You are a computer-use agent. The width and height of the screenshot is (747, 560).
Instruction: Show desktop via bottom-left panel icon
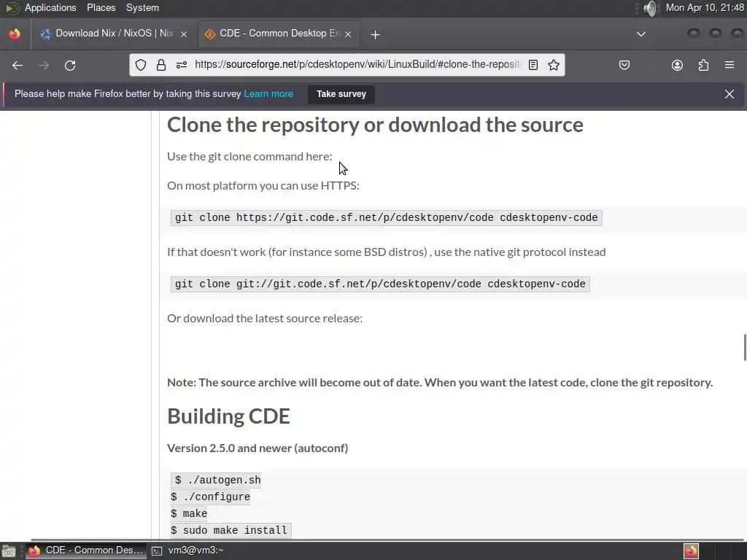click(9, 551)
